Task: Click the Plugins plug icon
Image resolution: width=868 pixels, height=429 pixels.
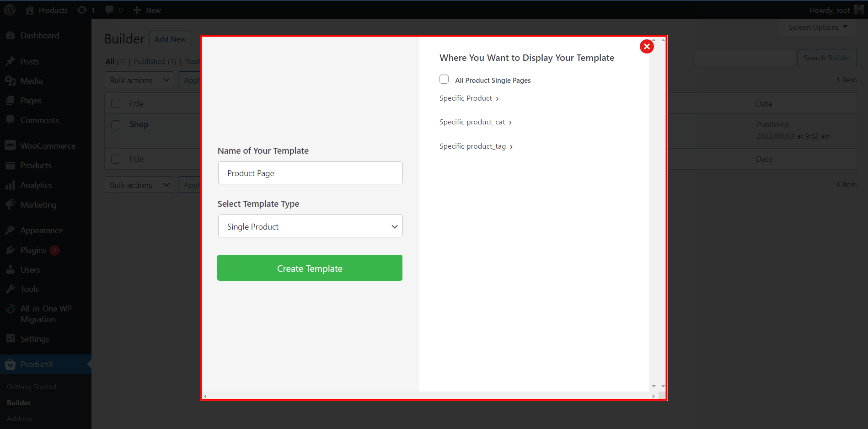Action: pyautogui.click(x=11, y=250)
